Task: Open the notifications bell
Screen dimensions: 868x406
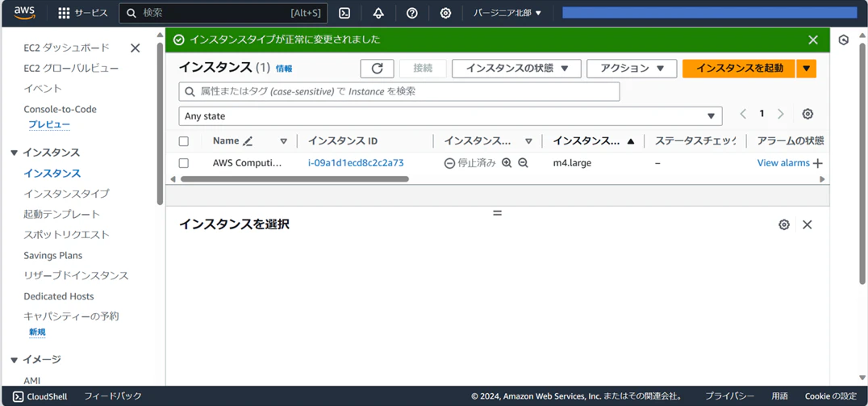Action: 378,13
